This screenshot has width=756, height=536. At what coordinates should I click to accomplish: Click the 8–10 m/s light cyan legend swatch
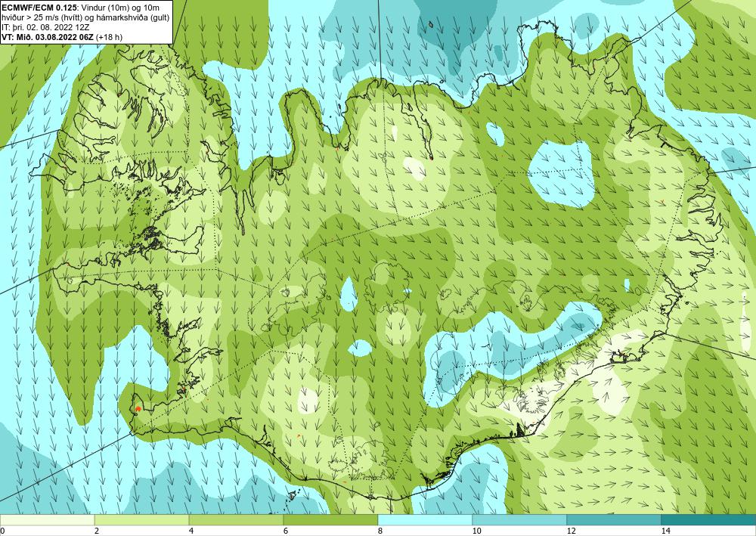pyautogui.click(x=425, y=520)
